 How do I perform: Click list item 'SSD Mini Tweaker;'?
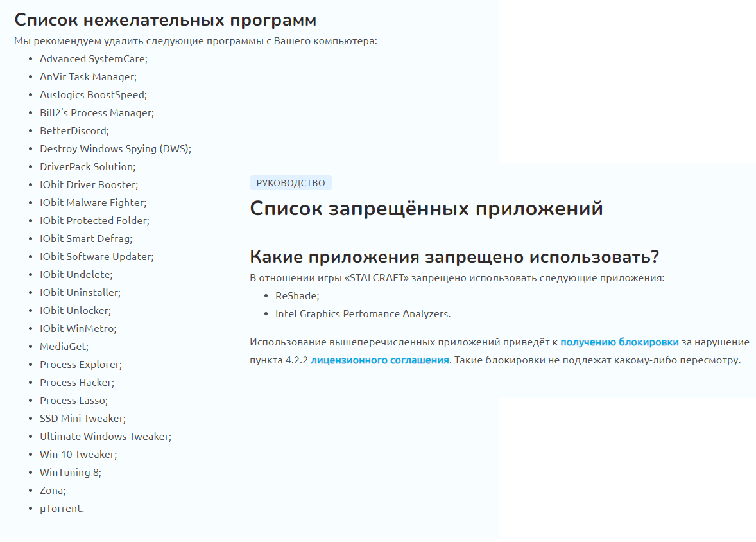click(82, 419)
